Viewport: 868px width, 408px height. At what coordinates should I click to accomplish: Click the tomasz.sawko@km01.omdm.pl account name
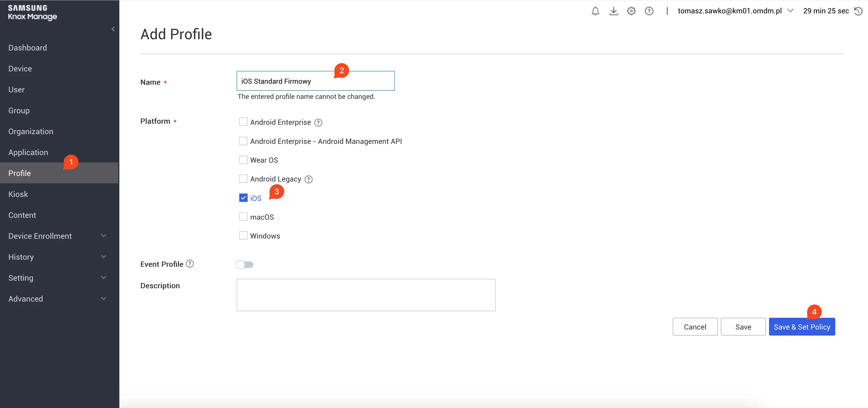tap(730, 11)
